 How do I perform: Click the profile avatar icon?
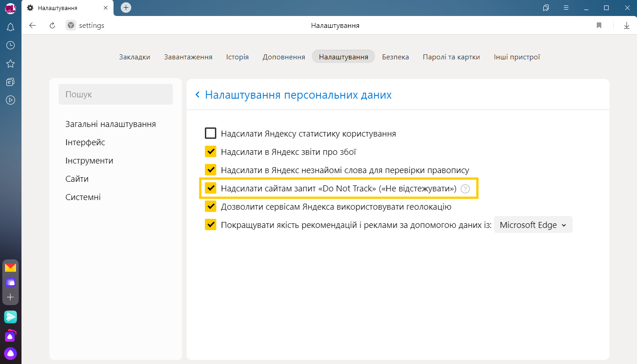[10, 8]
